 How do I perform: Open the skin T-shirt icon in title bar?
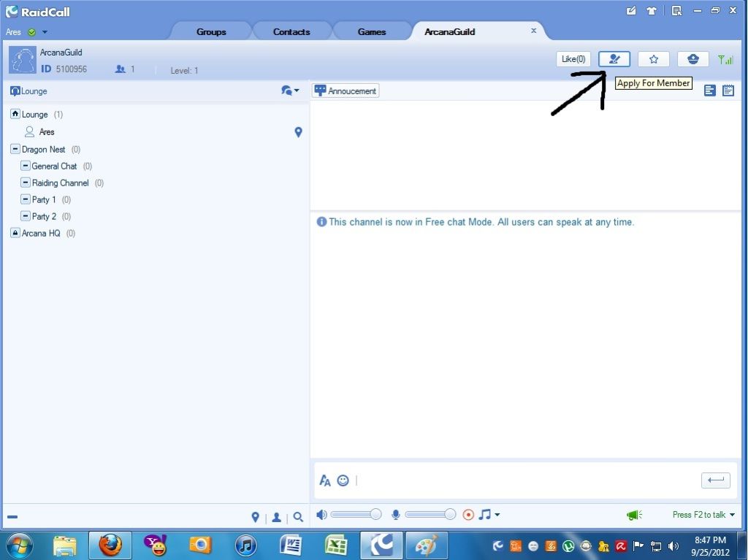(651, 11)
